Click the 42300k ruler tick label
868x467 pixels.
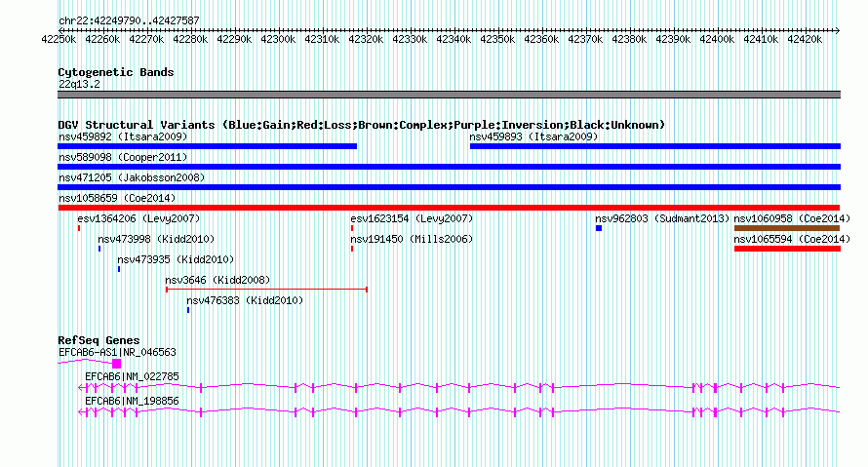pyautogui.click(x=278, y=39)
